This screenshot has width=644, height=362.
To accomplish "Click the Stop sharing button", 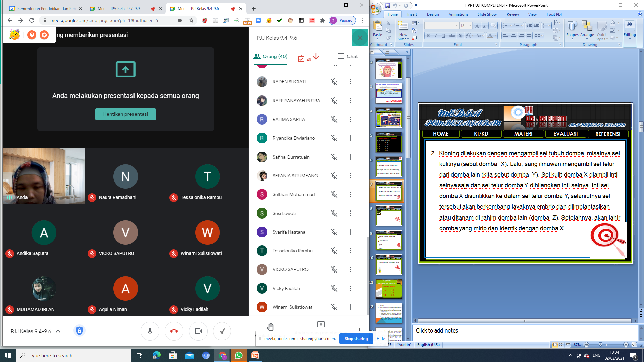I will tap(356, 339).
